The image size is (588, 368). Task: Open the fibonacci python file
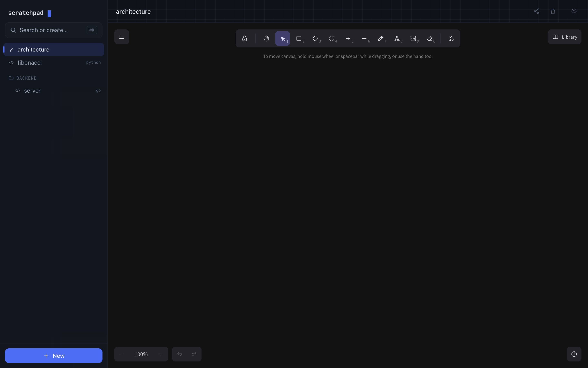(54, 63)
